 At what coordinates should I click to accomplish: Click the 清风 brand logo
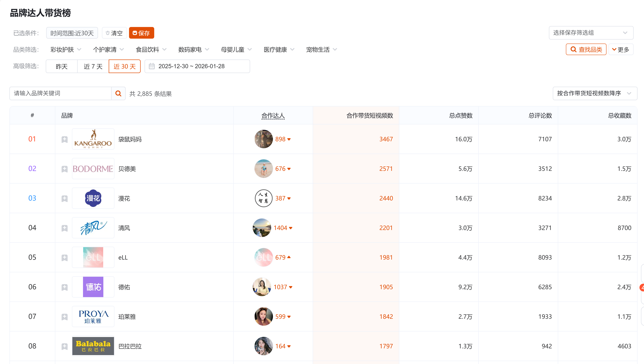93,228
